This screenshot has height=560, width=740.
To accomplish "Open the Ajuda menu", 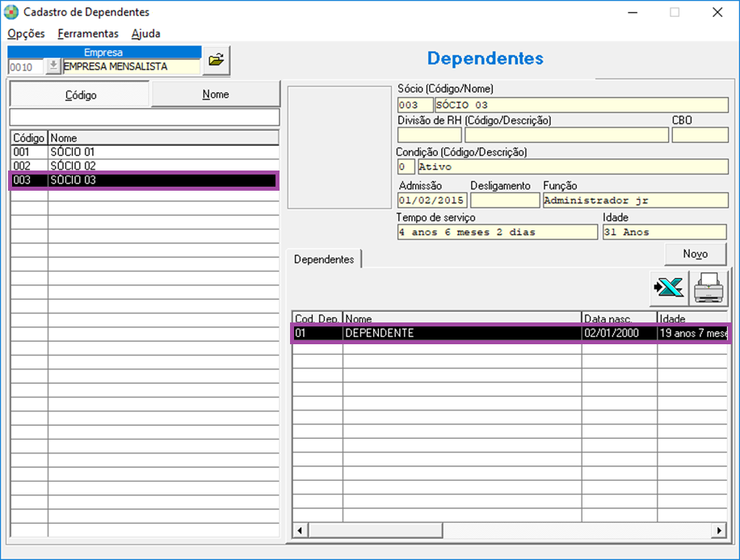I will click(146, 33).
